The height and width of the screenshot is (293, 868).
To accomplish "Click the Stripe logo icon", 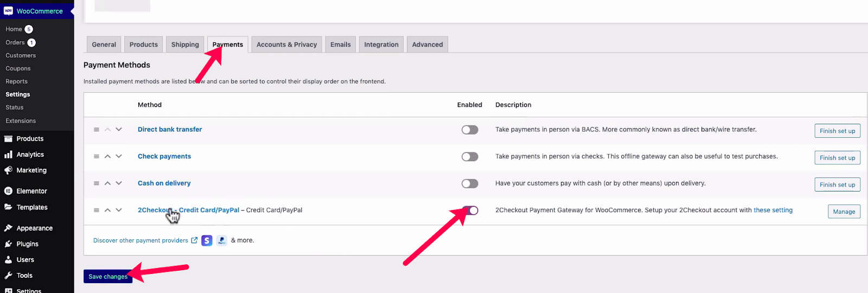I will click(x=207, y=240).
